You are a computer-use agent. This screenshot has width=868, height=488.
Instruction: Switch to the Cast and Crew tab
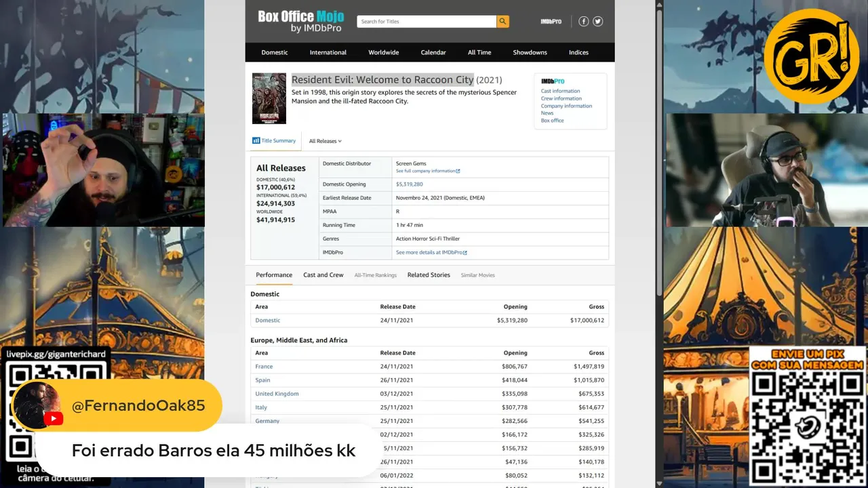(323, 275)
